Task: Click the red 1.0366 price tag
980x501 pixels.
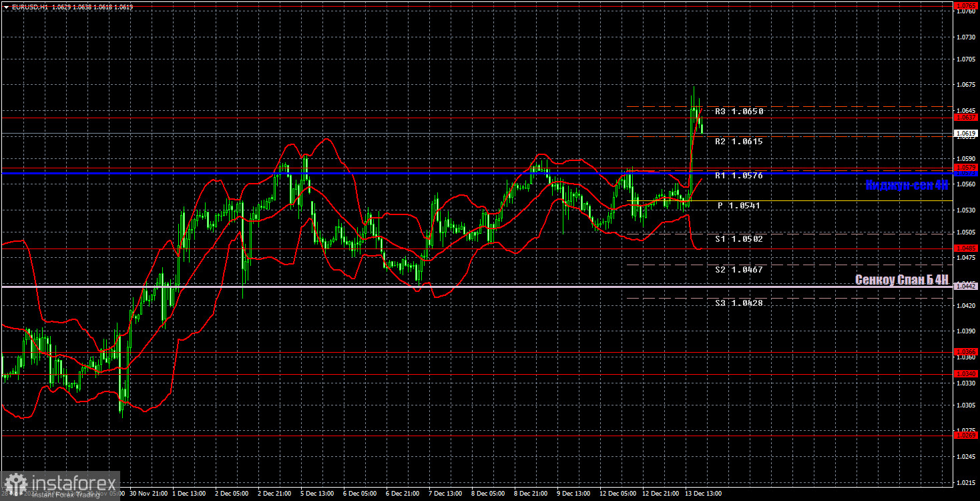Action: (x=966, y=351)
